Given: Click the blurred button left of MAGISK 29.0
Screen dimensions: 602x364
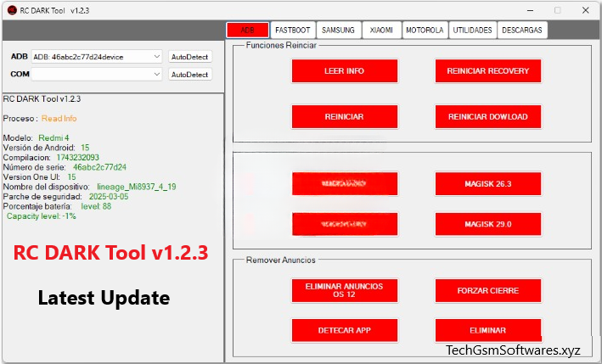Looking at the screenshot, I should click(345, 224).
